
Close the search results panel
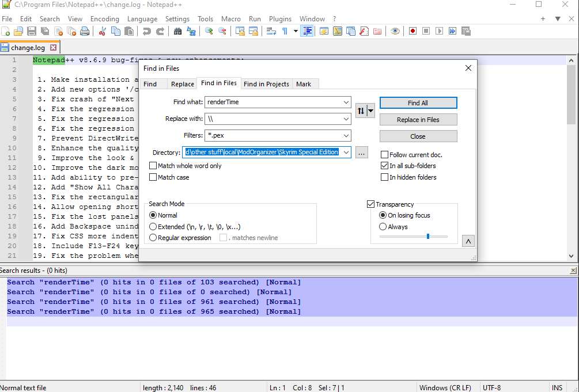[x=573, y=271]
